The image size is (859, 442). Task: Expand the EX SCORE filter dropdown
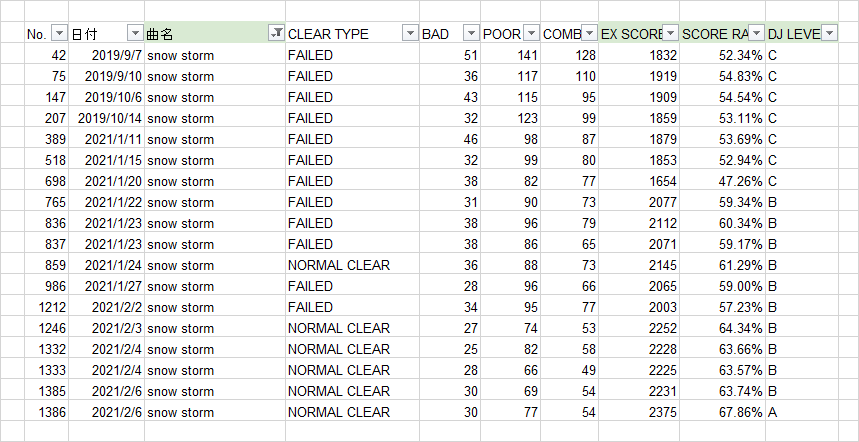coord(670,33)
